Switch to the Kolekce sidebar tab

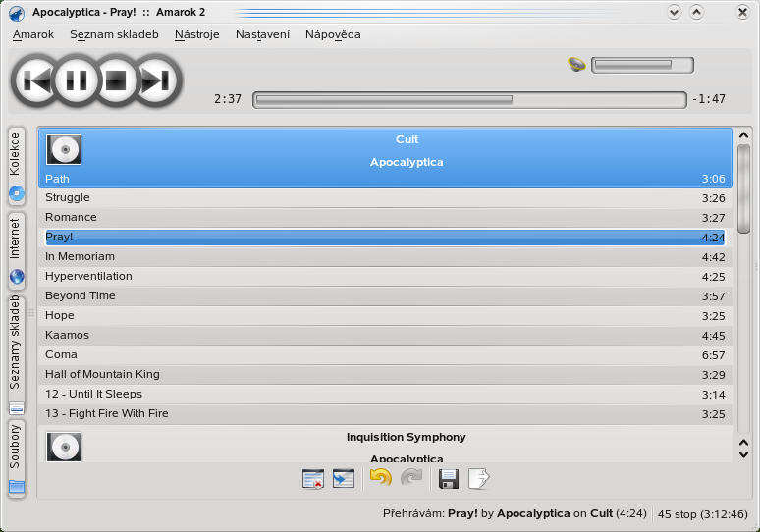pos(17,166)
